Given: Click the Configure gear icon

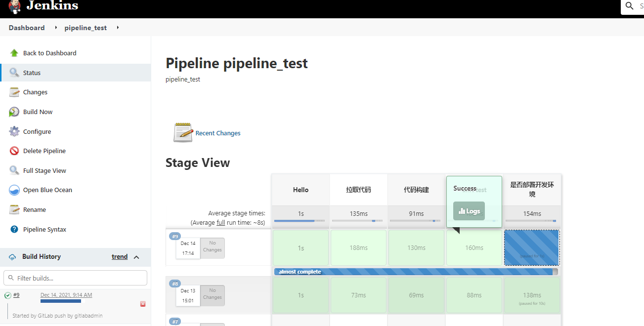Looking at the screenshot, I should click(14, 131).
